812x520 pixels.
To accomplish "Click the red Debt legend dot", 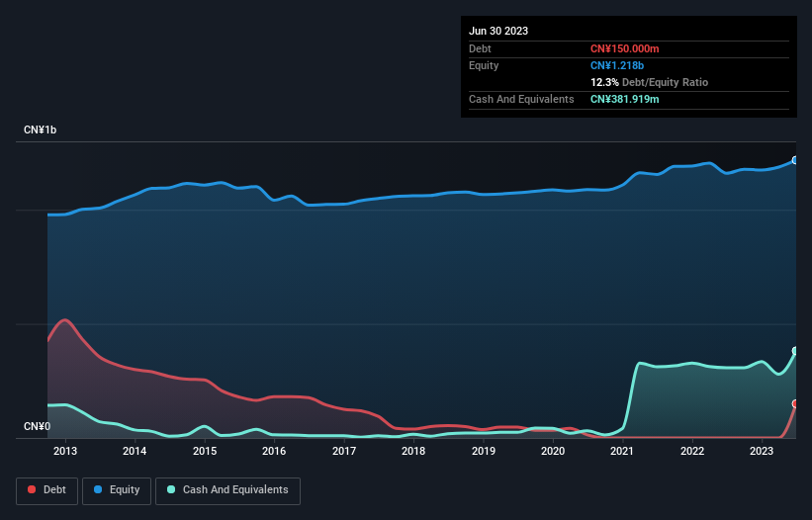I will tap(32, 489).
